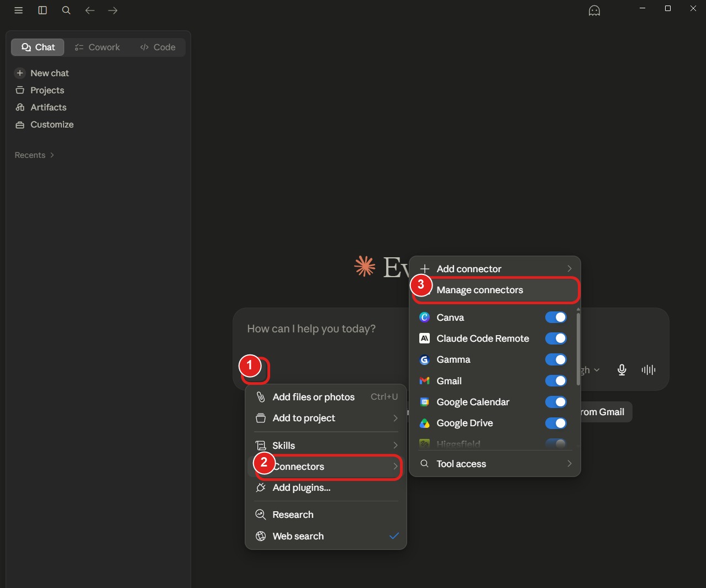Toggle the sidebar panel icon
Screen dimensions: 706x588
click(43, 10)
